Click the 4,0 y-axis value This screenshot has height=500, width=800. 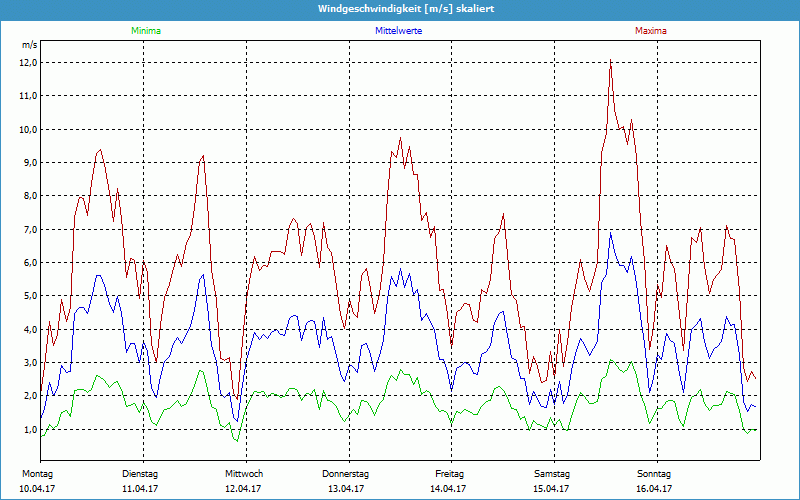click(31, 330)
